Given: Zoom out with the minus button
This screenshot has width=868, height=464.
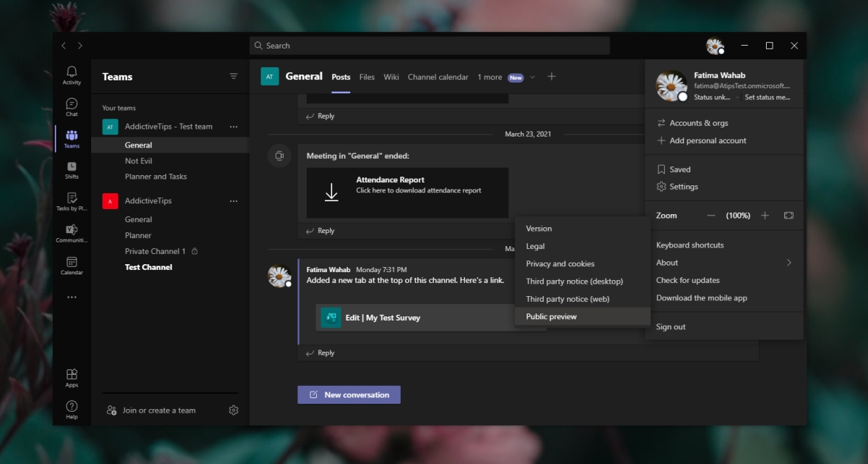Looking at the screenshot, I should [711, 216].
